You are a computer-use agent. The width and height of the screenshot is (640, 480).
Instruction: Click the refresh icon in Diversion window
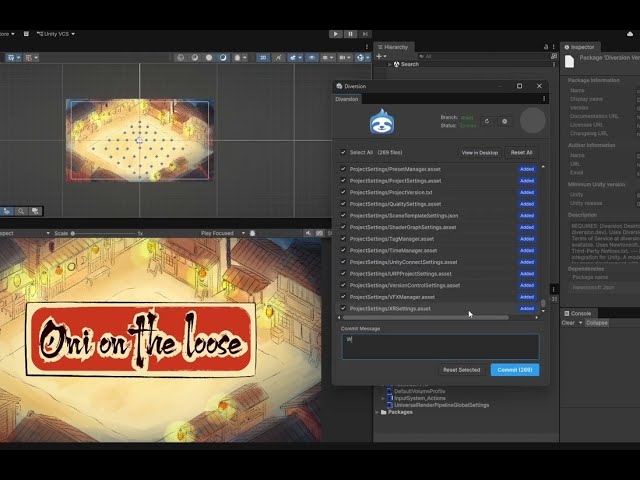(x=487, y=121)
